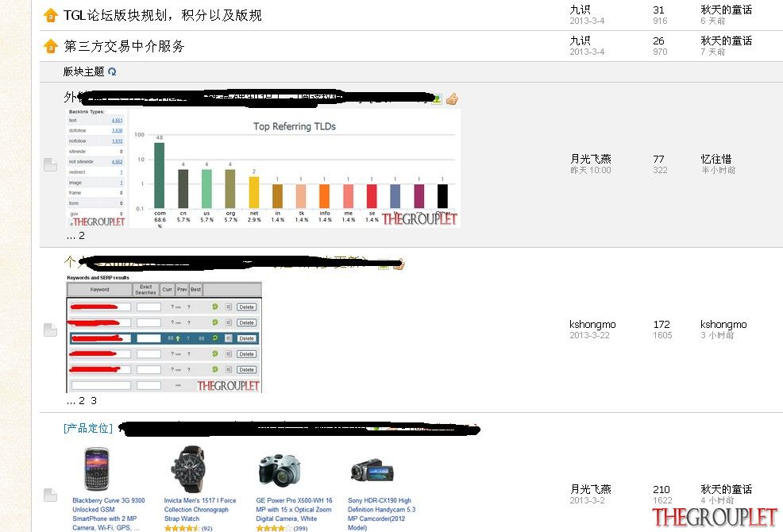This screenshot has height=532, width=783.
Task: Click reply count 210 in 产品定位 row
Action: [x=661, y=490]
